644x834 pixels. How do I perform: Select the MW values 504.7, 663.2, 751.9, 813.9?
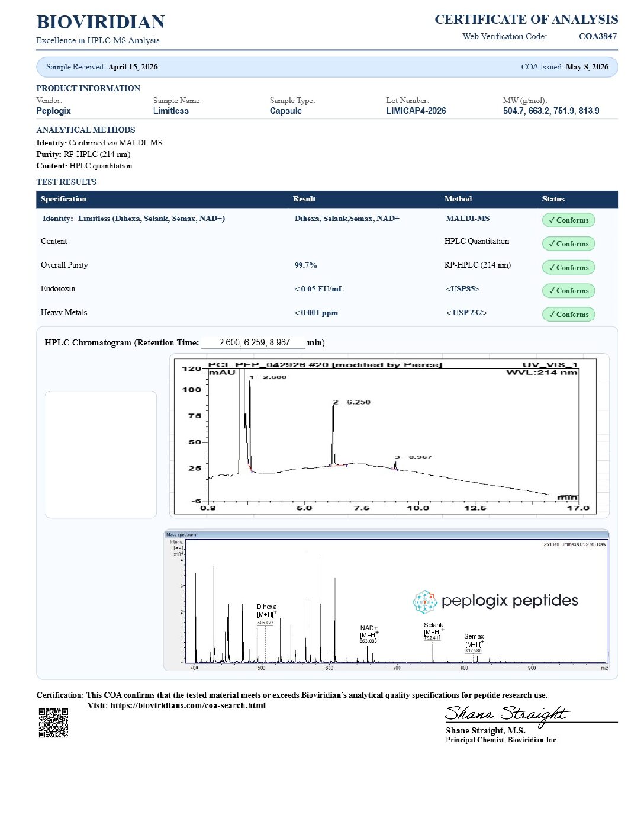(x=551, y=111)
